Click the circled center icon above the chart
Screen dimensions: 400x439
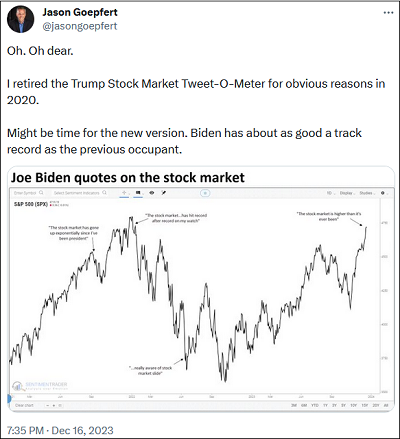point(205,193)
